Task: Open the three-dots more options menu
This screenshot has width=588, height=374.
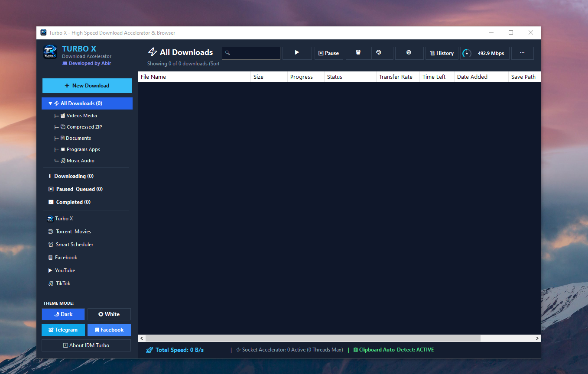Action: [522, 53]
